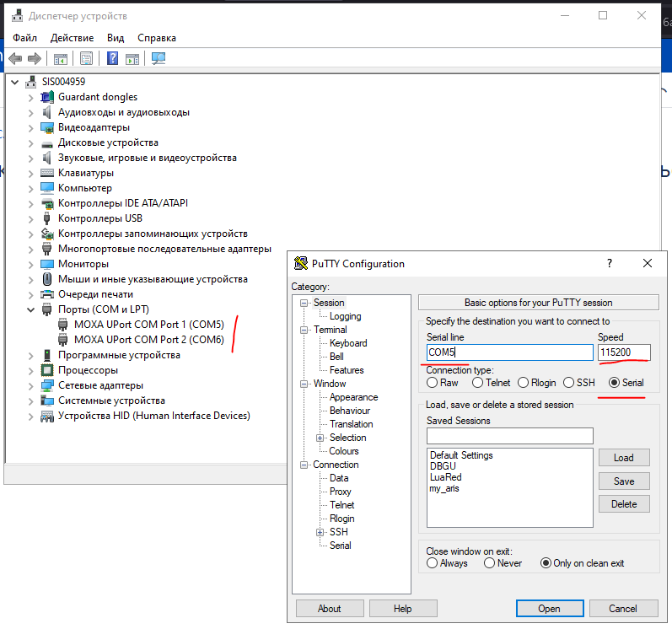Open the Действие menu
Screen dimensions: 672x629
click(72, 38)
